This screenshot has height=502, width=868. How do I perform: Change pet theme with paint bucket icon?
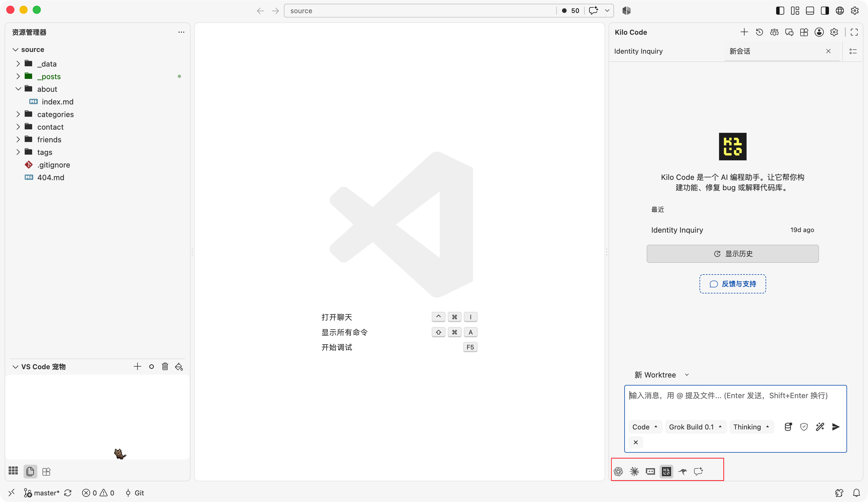click(x=179, y=366)
